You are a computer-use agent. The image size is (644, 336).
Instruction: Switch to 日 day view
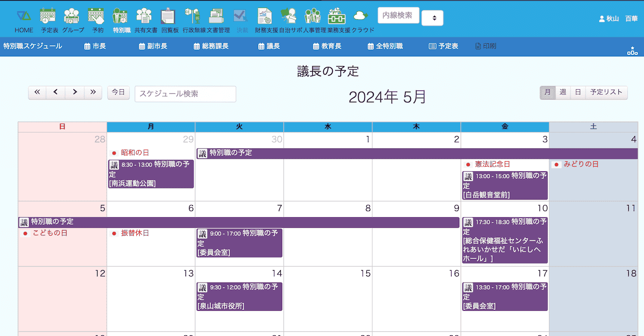coord(578,92)
